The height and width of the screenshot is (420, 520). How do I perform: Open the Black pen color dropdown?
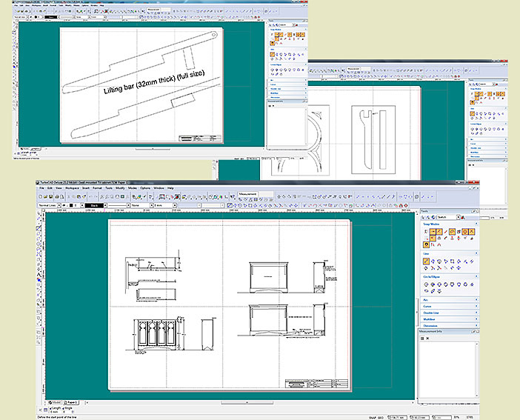[x=106, y=204]
